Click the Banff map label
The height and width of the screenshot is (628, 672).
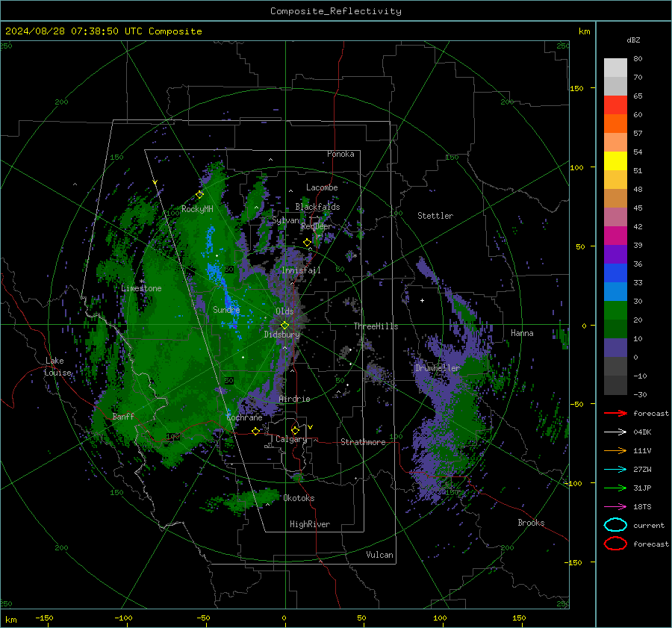tap(123, 417)
